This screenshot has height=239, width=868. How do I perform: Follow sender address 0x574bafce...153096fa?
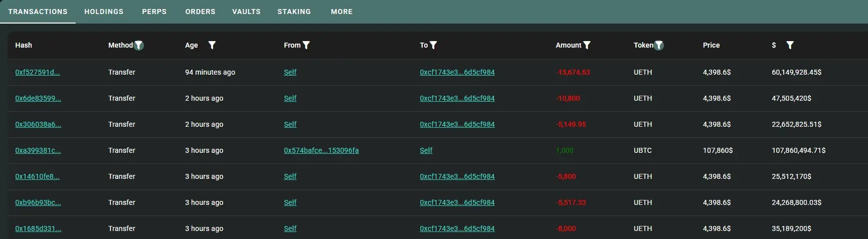pyautogui.click(x=321, y=150)
